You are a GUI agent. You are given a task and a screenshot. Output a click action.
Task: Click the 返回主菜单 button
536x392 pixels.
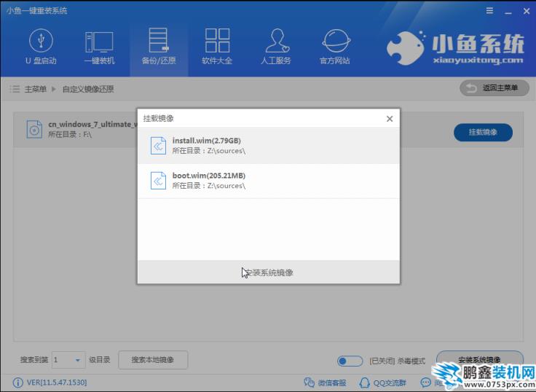pyautogui.click(x=494, y=88)
